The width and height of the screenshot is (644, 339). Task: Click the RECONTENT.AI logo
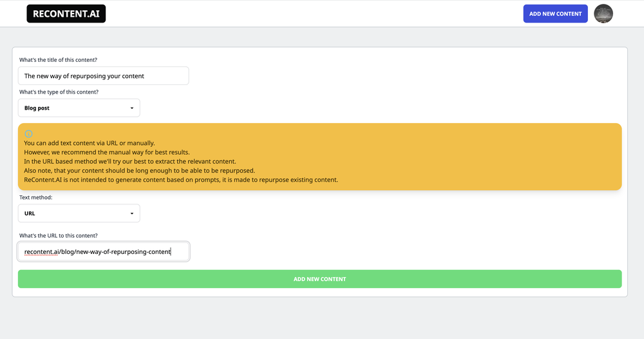click(66, 14)
